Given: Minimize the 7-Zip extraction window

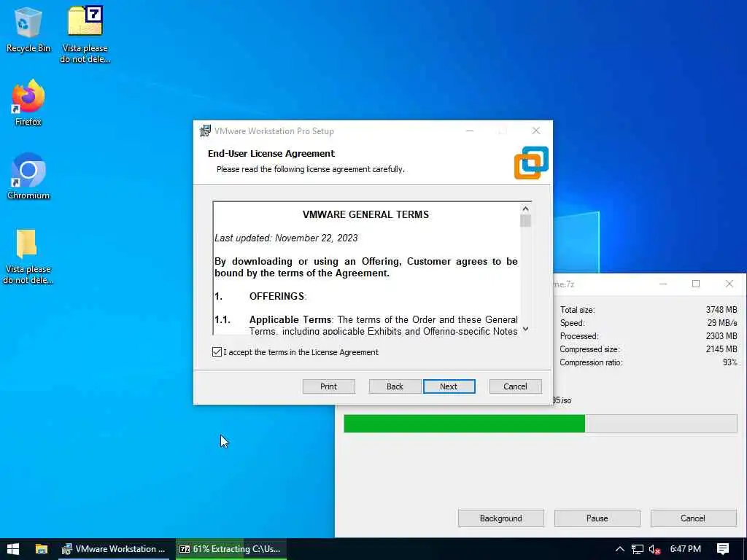Looking at the screenshot, I should point(662,284).
